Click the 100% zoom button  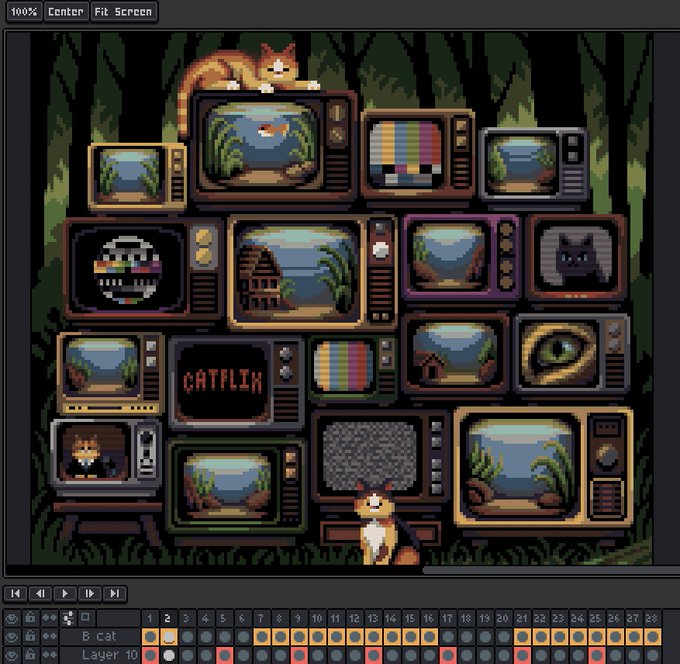(x=24, y=11)
